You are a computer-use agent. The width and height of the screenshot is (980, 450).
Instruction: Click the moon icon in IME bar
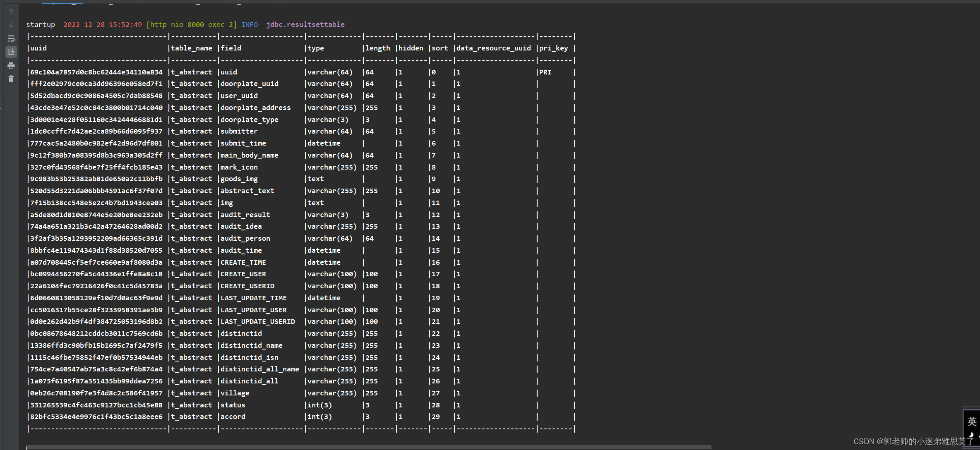point(971,435)
